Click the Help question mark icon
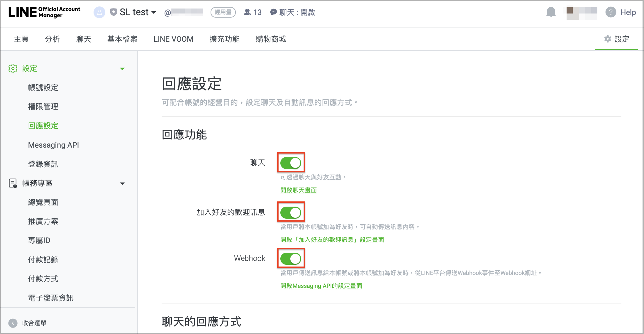The height and width of the screenshot is (334, 644). click(611, 12)
